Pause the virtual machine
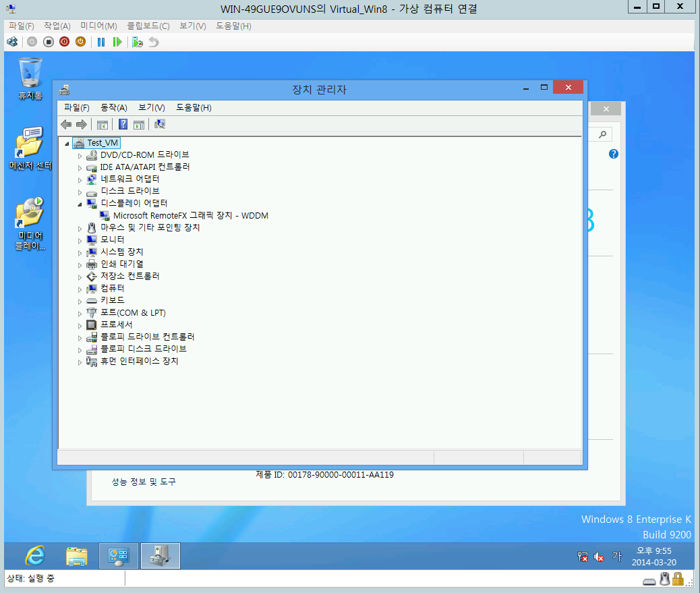This screenshot has height=593, width=700. pyautogui.click(x=101, y=42)
